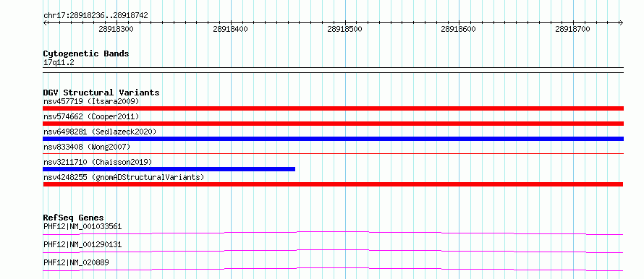Click the magenta gene line of NM_001290131
This screenshot has height=279, width=644.
(333, 251)
